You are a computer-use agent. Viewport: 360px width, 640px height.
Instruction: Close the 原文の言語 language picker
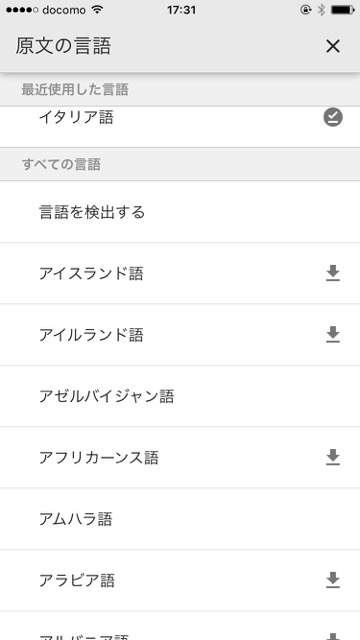(x=333, y=47)
